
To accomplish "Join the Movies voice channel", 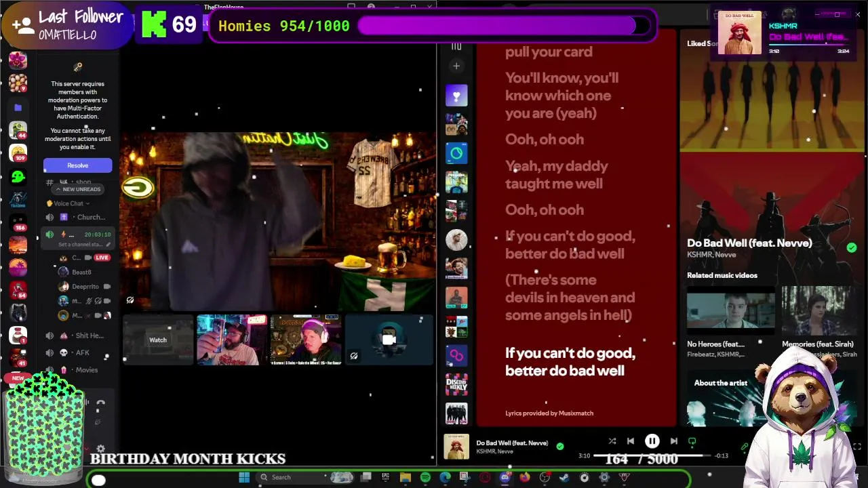I will 77,370.
